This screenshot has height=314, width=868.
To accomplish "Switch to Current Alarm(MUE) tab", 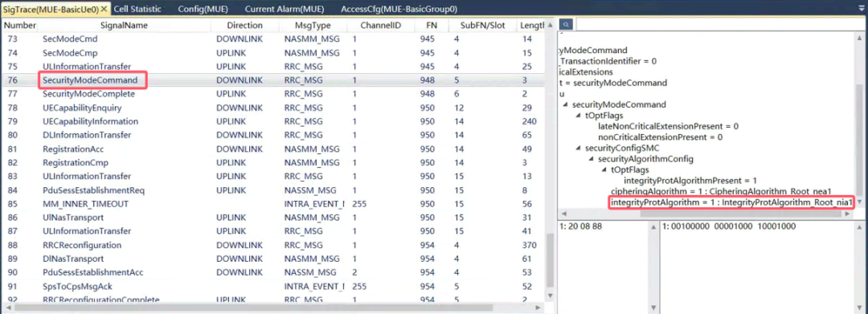I will (x=285, y=9).
